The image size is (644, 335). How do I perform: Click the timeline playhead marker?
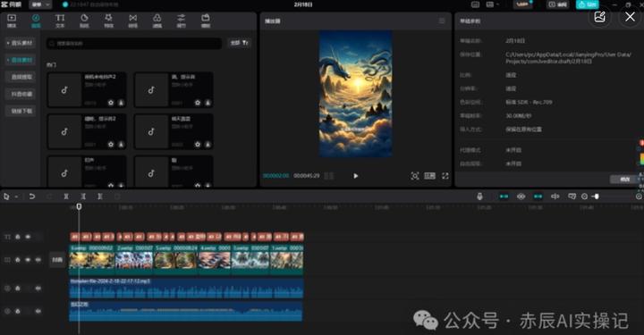[79, 206]
